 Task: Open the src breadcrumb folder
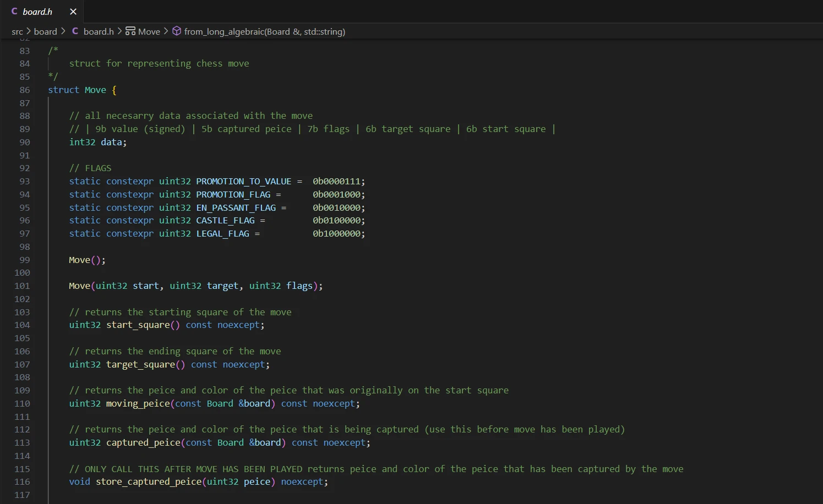pyautogui.click(x=17, y=32)
